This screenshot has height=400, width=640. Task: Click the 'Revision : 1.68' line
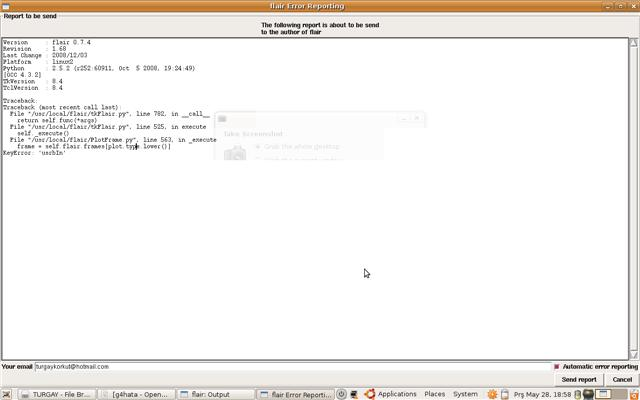pos(35,49)
